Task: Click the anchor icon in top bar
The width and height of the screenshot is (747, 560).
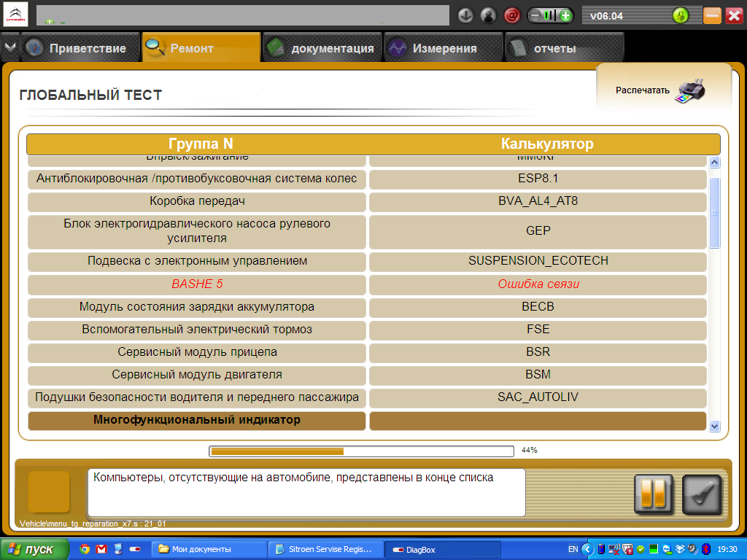Action: [466, 15]
